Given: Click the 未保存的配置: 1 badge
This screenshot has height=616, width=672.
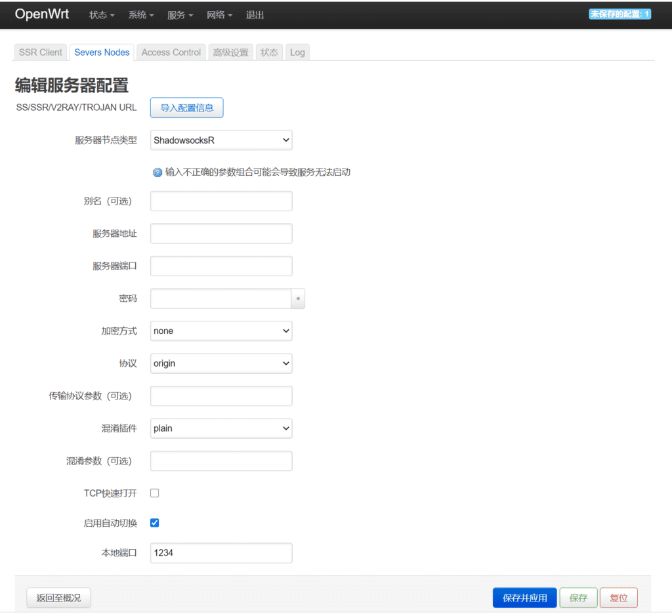Looking at the screenshot, I should coord(619,13).
